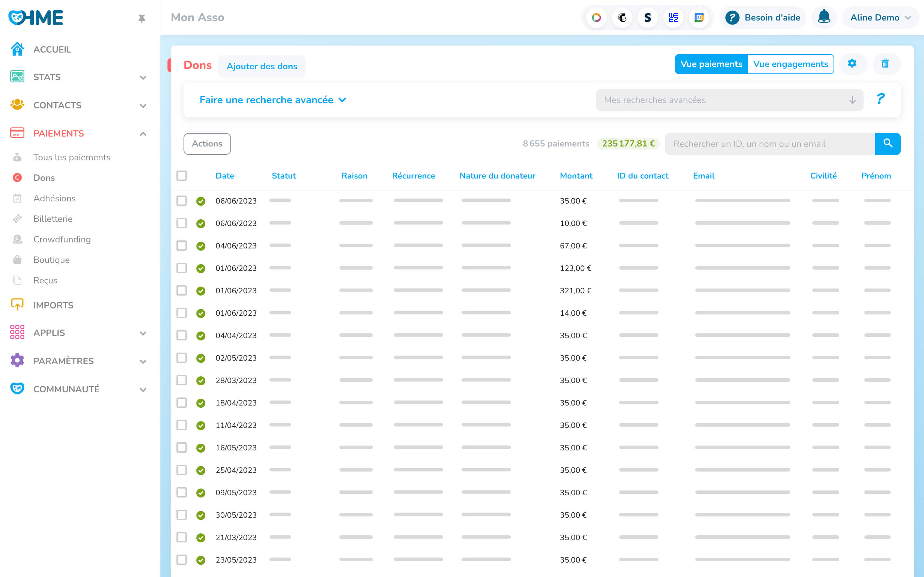Click Ajouter des dons button

[x=261, y=66]
